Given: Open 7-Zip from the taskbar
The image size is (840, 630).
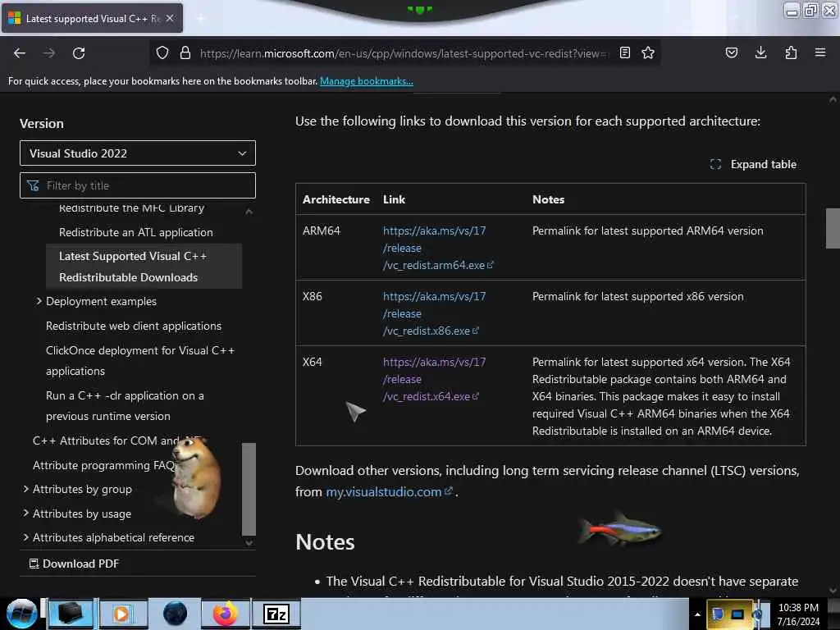Looking at the screenshot, I should pos(277,614).
